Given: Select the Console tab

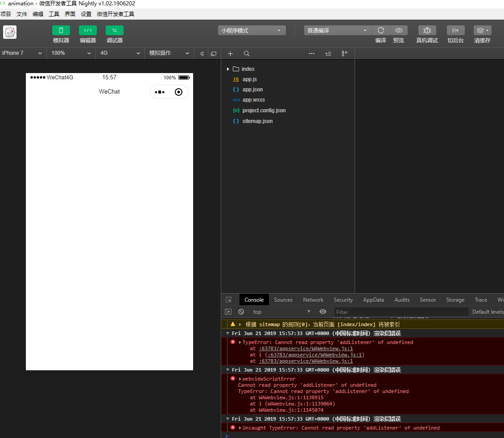Looking at the screenshot, I should [x=254, y=299].
